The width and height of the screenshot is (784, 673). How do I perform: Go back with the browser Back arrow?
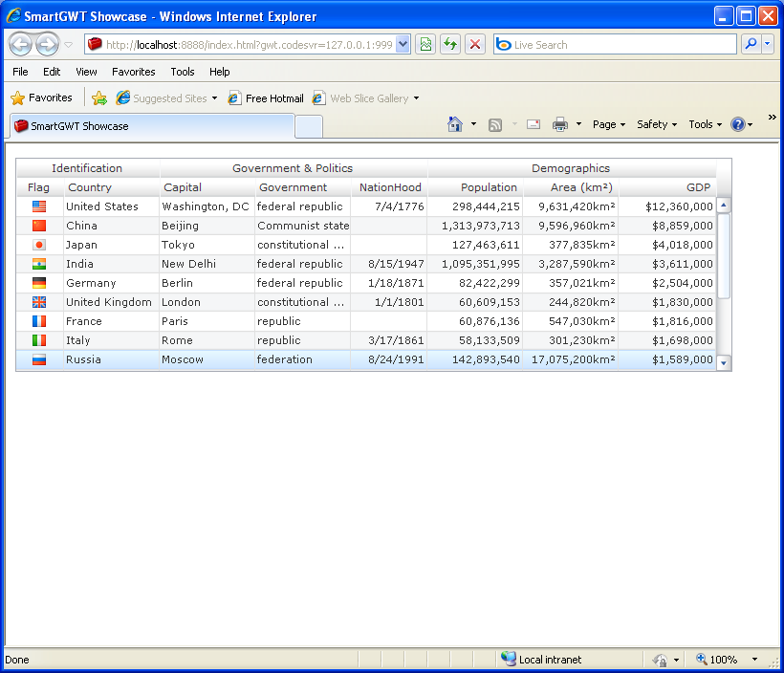(x=20, y=45)
